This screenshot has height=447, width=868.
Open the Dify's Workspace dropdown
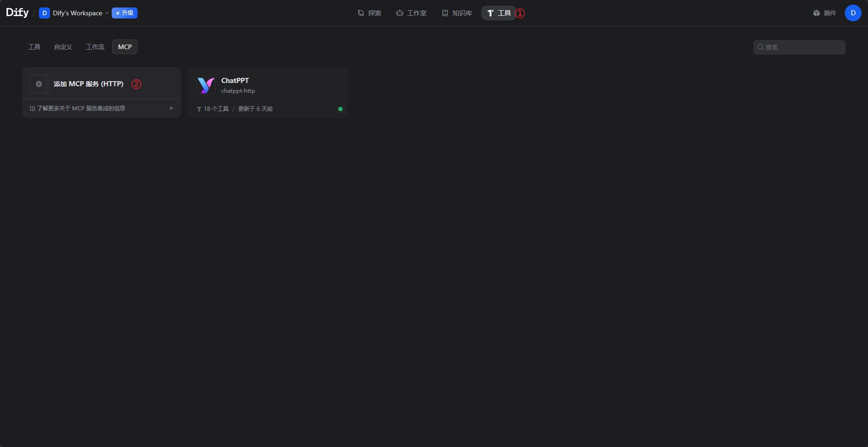tap(74, 13)
